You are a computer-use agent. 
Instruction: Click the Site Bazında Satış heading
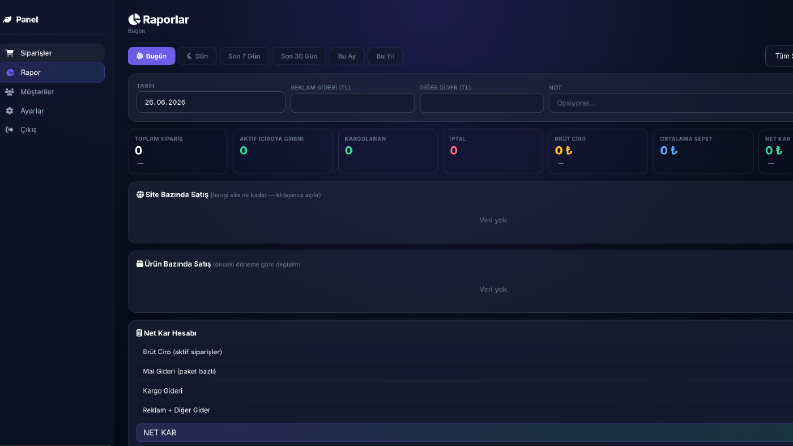pos(177,195)
